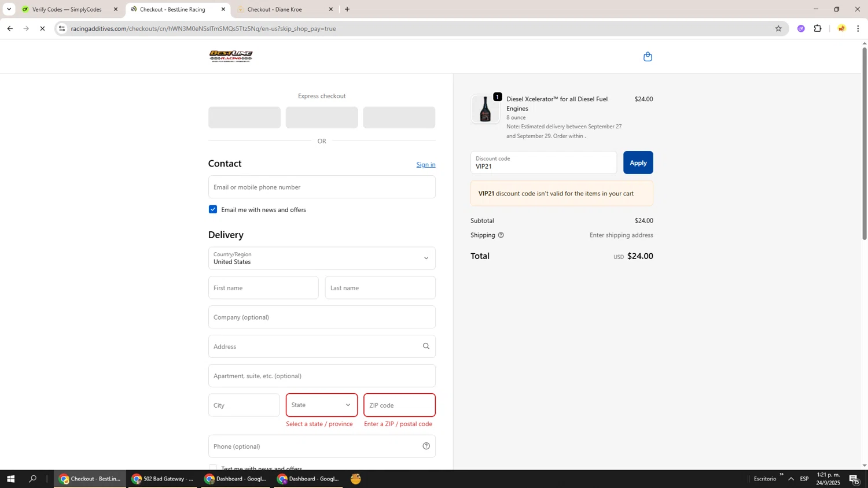Open the tab search dropdown arrow

(9, 9)
